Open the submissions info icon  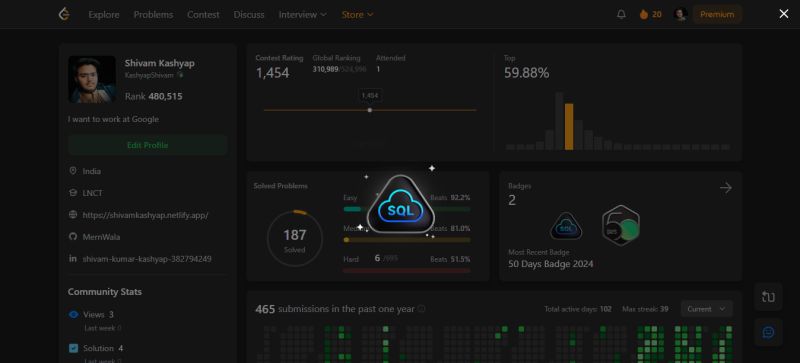point(421,309)
